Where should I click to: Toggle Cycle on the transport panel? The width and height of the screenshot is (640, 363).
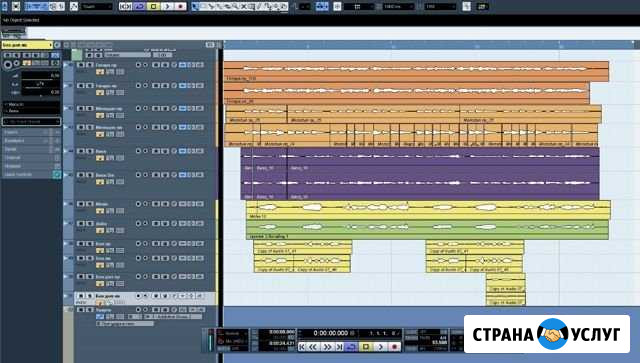(x=351, y=347)
